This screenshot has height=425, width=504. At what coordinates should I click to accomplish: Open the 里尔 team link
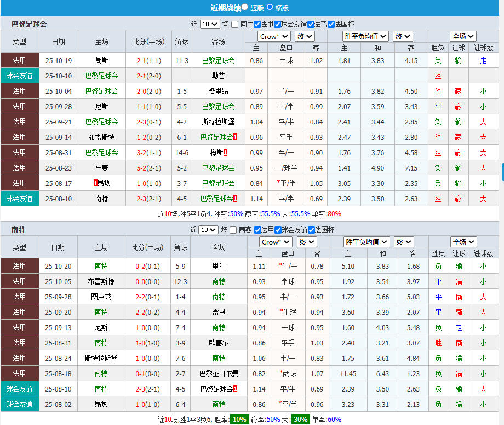(219, 266)
